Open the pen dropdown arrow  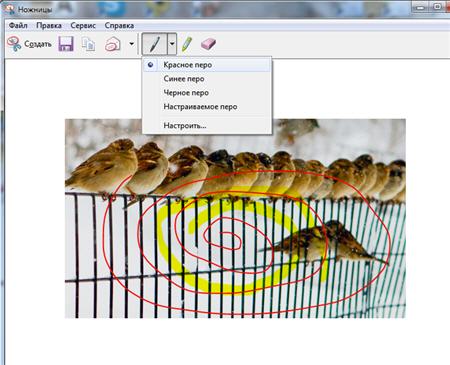pyautogui.click(x=172, y=44)
